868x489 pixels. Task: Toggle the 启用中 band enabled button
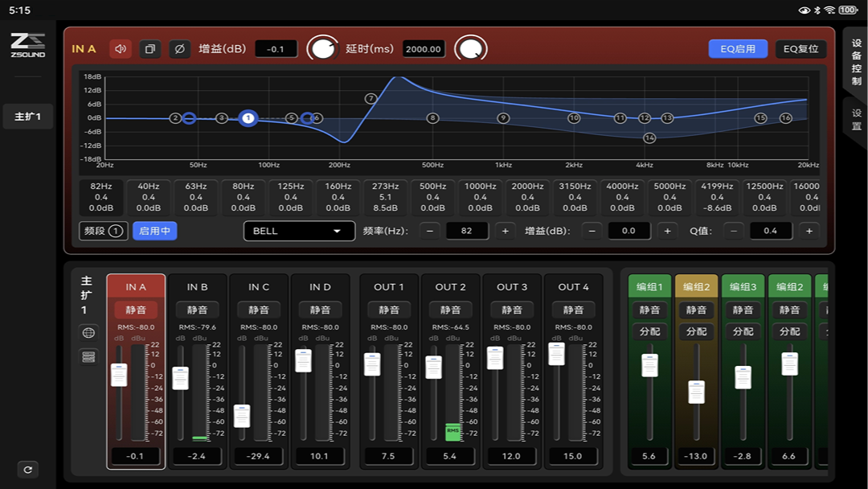[x=154, y=231]
